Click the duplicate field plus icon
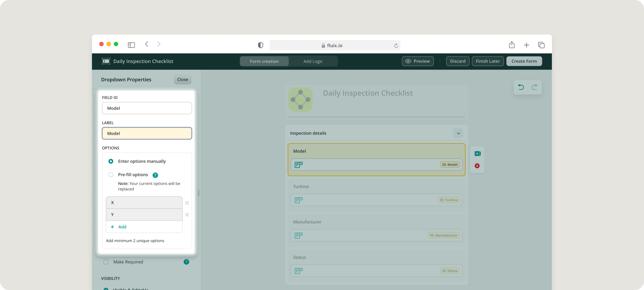644x290 pixels. tap(477, 154)
